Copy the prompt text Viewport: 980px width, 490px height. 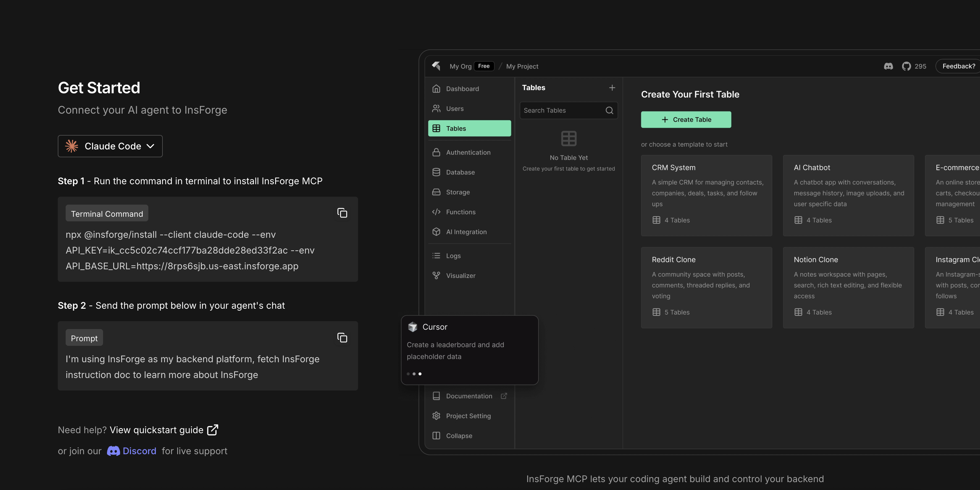click(342, 338)
